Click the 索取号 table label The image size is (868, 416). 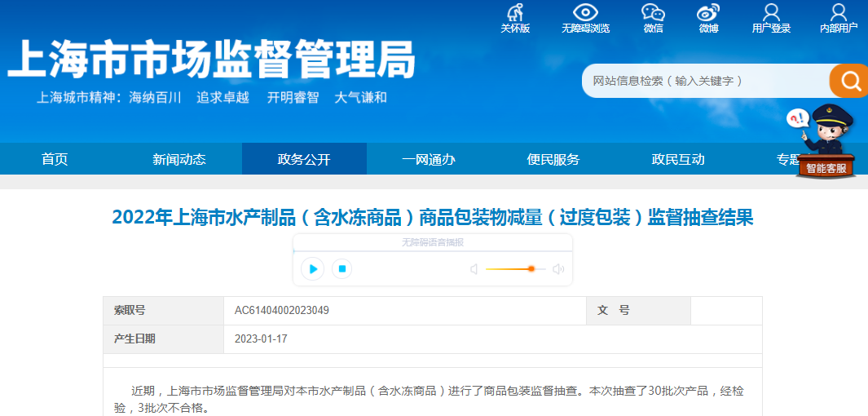click(x=130, y=310)
